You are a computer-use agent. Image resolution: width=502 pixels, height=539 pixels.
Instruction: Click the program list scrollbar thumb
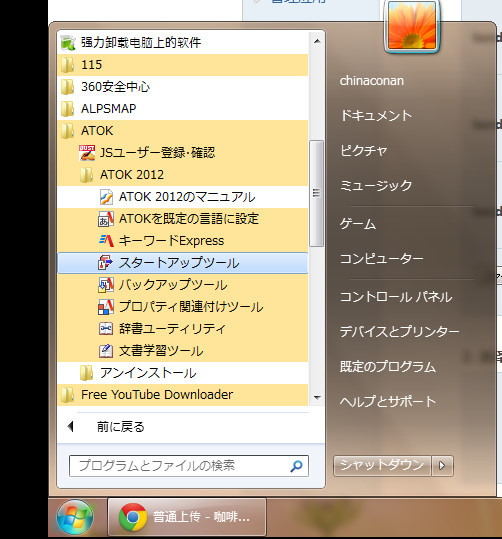point(316,193)
